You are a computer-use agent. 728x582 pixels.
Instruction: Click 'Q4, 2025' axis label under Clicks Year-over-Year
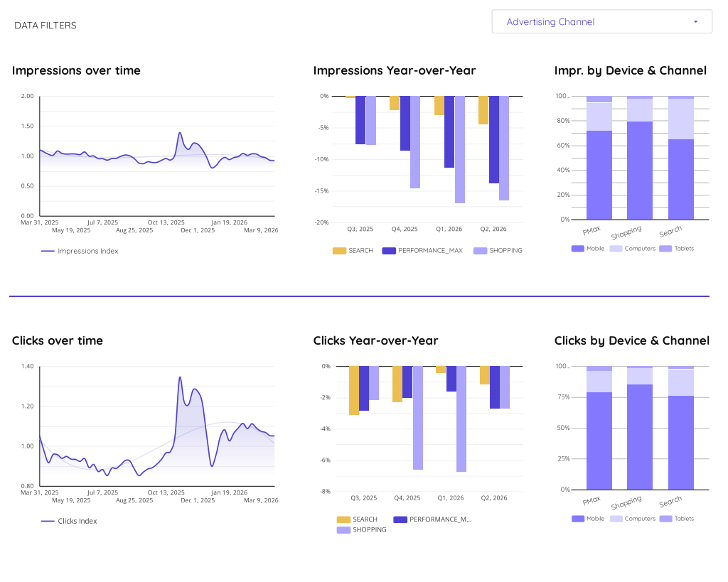pyautogui.click(x=407, y=498)
